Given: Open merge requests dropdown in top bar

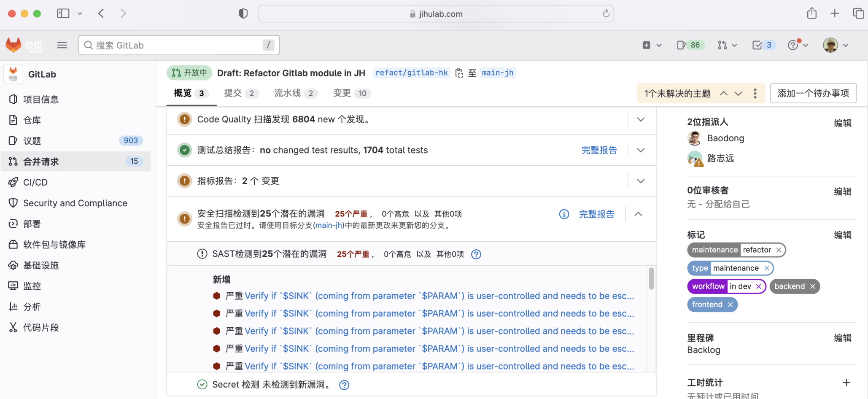Looking at the screenshot, I should [727, 45].
